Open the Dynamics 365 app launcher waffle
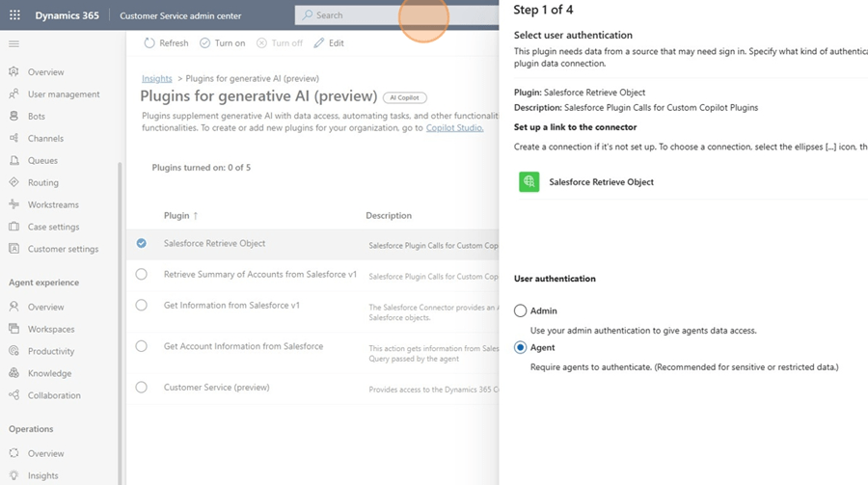 tap(14, 15)
